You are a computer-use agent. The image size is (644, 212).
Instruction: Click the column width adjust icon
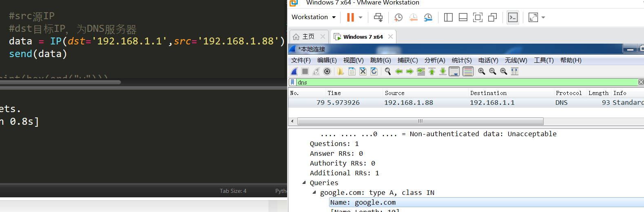click(515, 71)
